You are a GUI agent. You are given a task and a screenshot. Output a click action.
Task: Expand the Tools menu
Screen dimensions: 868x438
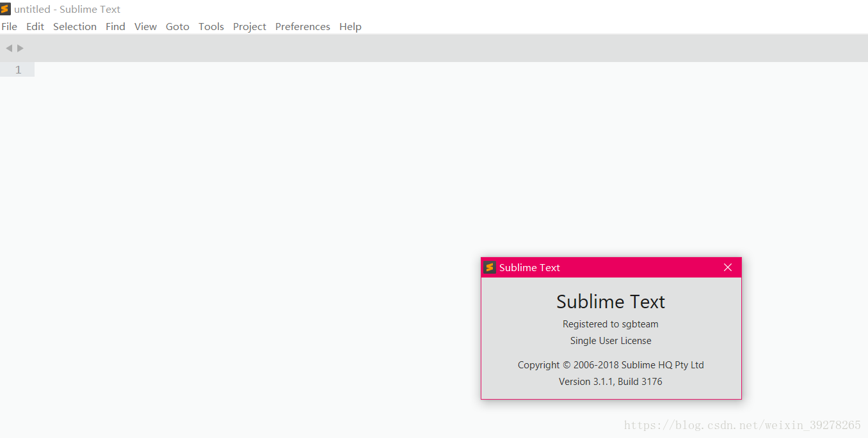point(211,26)
